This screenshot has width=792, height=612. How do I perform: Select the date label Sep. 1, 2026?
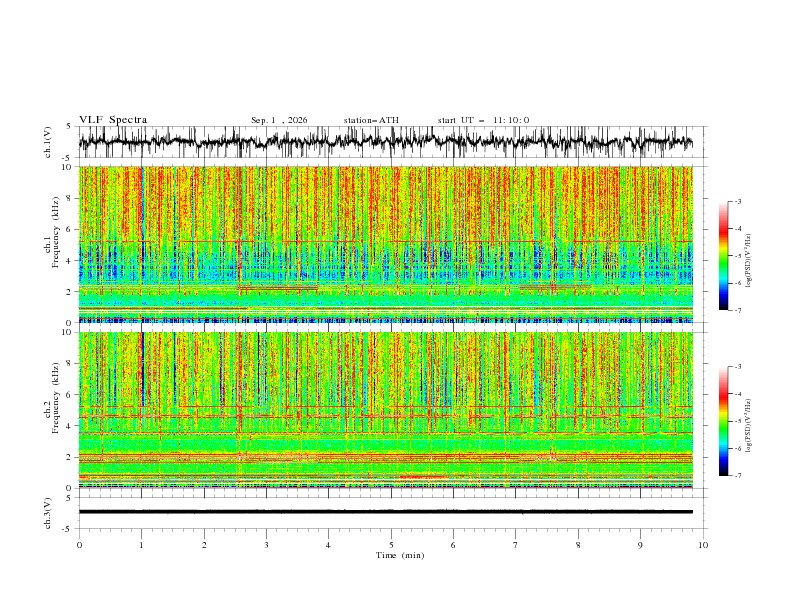pyautogui.click(x=279, y=120)
